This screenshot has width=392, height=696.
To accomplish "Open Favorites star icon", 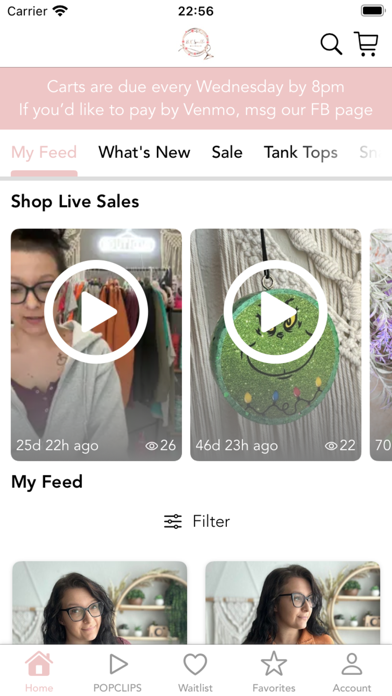I will [274, 664].
